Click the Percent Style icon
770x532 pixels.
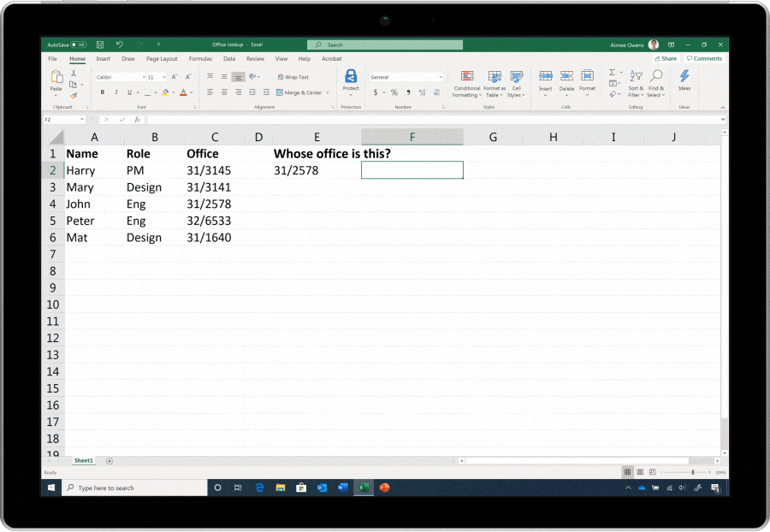tap(394, 92)
